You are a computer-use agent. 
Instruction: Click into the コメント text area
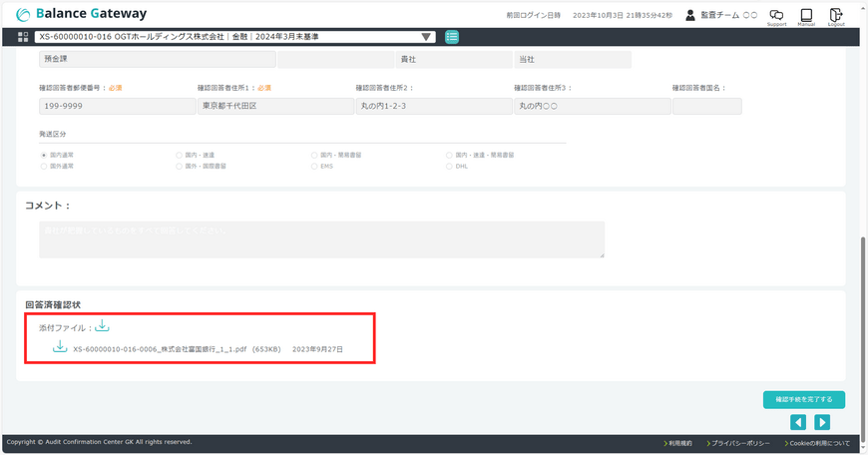321,239
